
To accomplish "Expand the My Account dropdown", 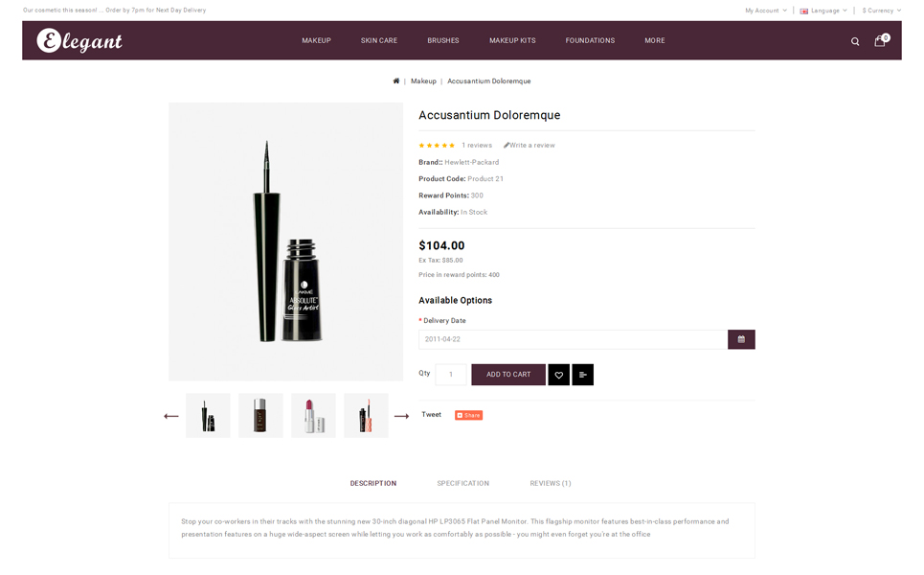I will click(765, 10).
